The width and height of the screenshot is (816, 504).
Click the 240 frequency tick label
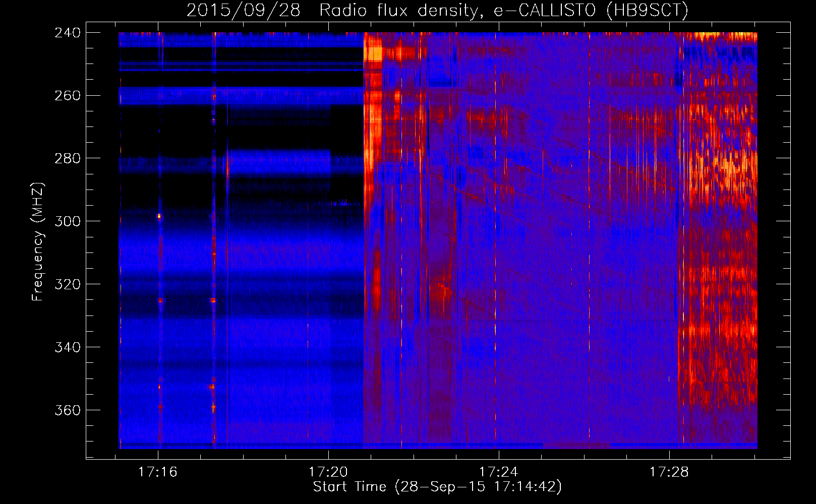point(68,32)
